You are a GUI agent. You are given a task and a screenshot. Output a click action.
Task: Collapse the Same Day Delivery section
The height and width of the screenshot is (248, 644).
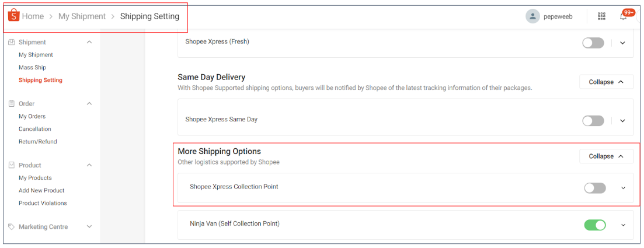point(606,82)
